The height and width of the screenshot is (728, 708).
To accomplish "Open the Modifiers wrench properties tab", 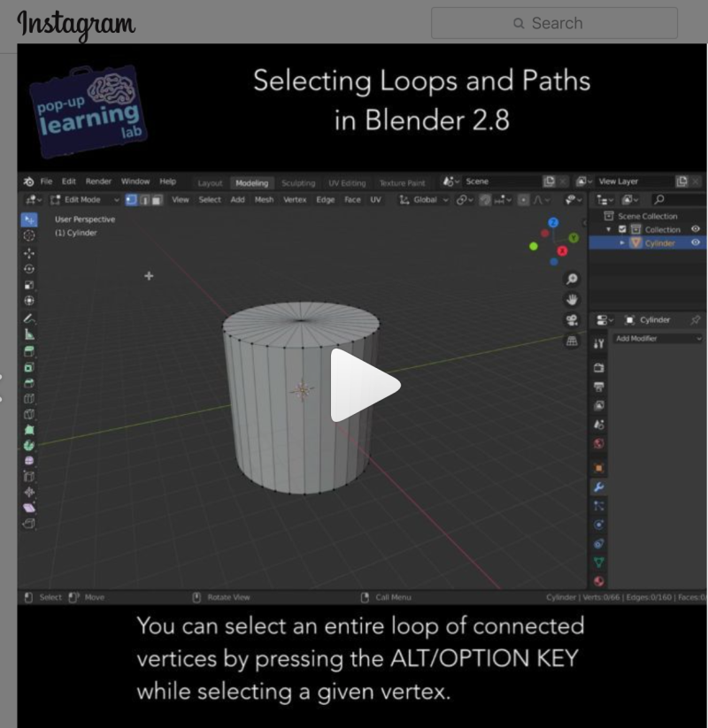I will [599, 487].
